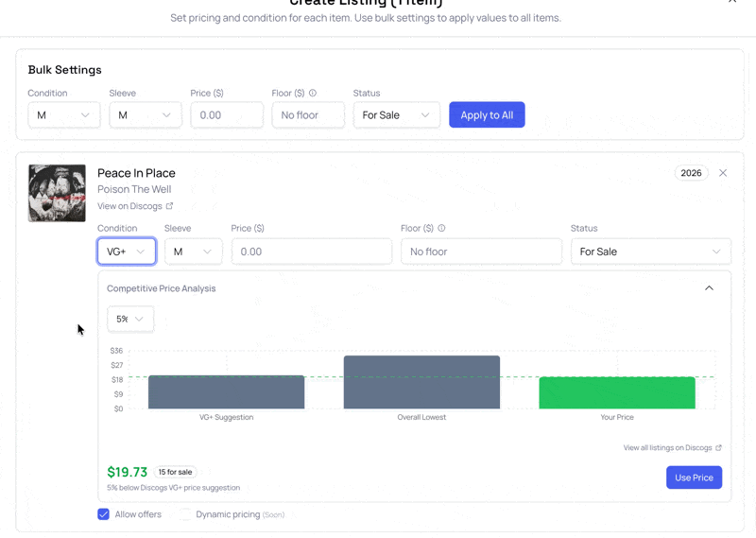Click Peace In Place album cover thumbnail

[x=57, y=194]
